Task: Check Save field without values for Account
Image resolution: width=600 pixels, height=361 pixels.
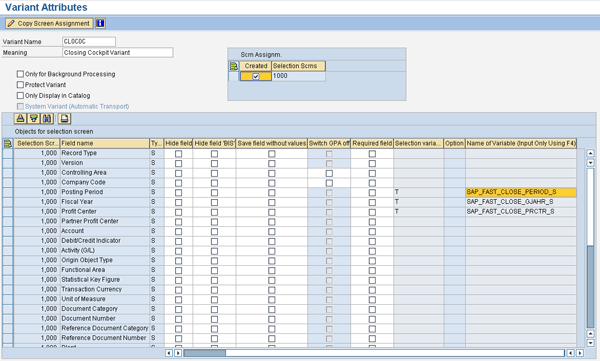Action: [272, 231]
